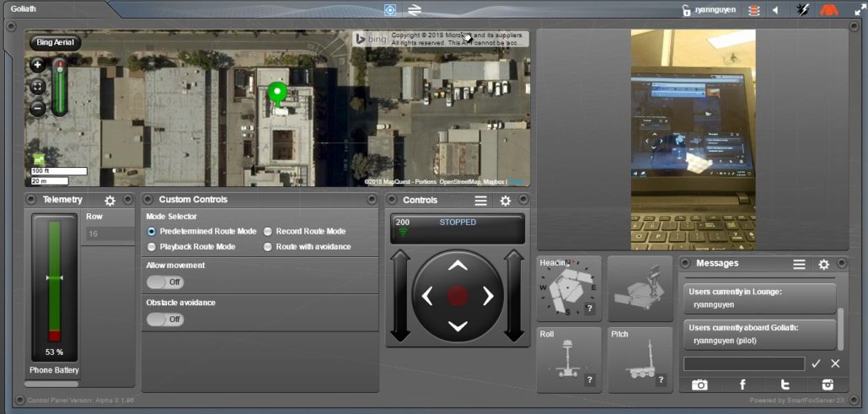This screenshot has width=868, height=414.
Task: Select Predetermined Route Mode
Action: 152,231
